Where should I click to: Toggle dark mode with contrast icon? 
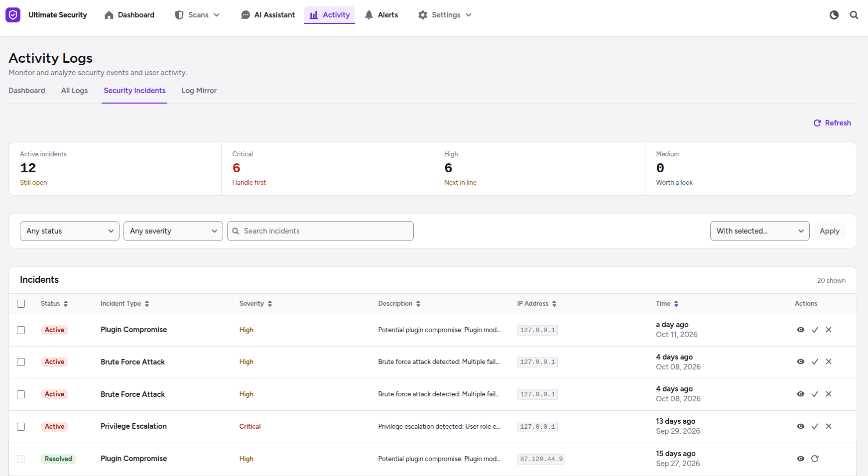point(834,15)
